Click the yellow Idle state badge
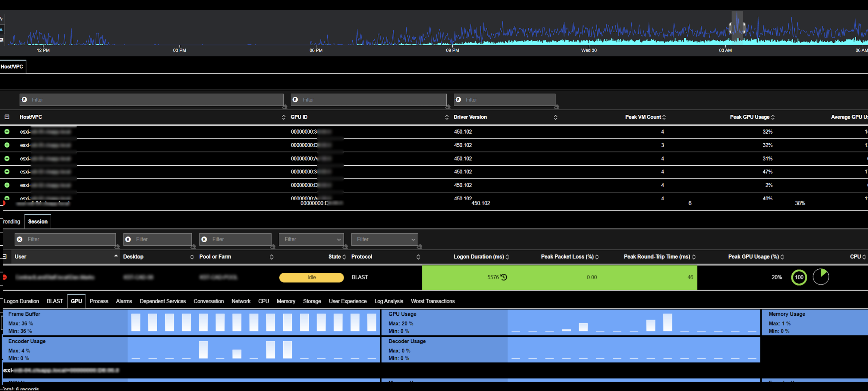Image resolution: width=868 pixels, height=391 pixels. point(311,277)
